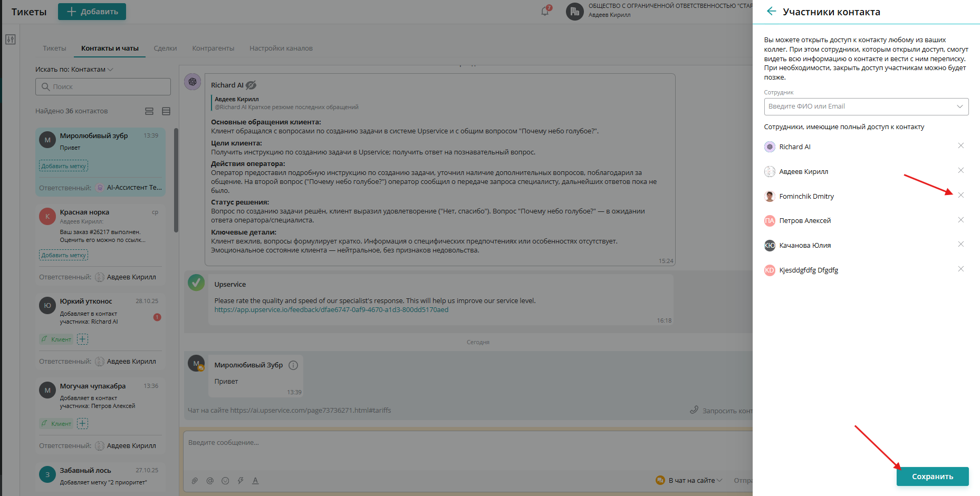Expand the Сотрудник employee dropdown
Image resolution: width=980 pixels, height=496 pixels.
point(866,106)
